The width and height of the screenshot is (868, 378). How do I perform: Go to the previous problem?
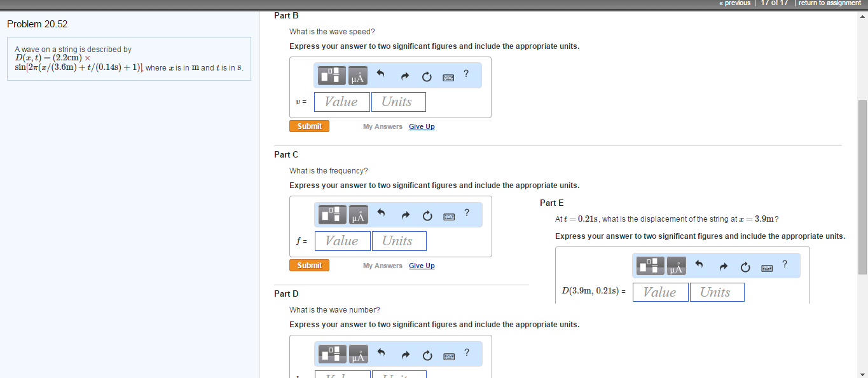pos(734,3)
